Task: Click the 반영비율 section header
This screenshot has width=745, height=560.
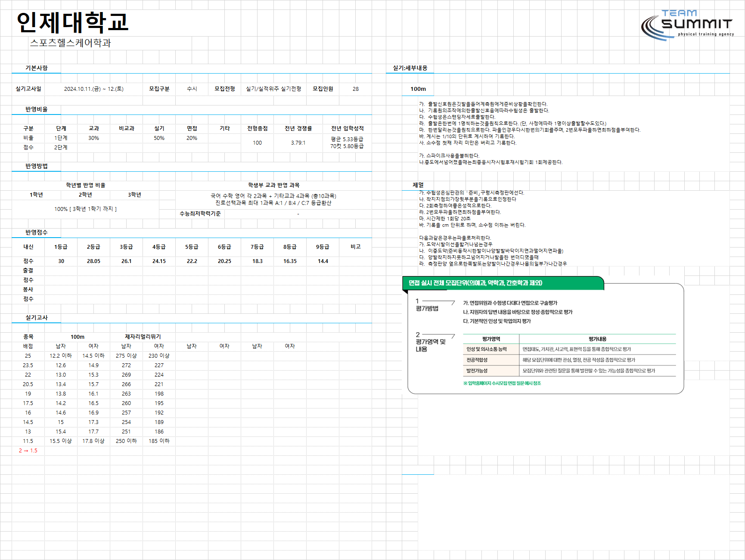Action: pyautogui.click(x=37, y=109)
